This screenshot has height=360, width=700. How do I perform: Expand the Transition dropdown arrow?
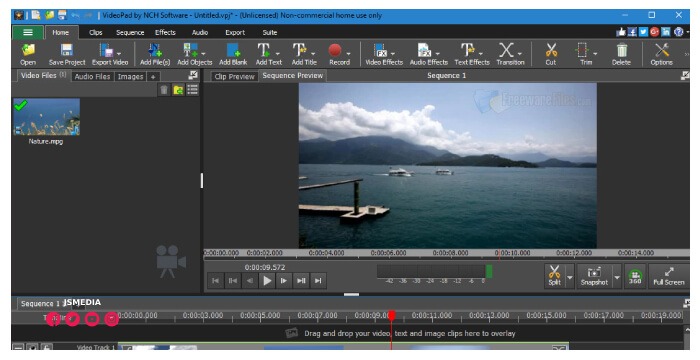[x=520, y=54]
